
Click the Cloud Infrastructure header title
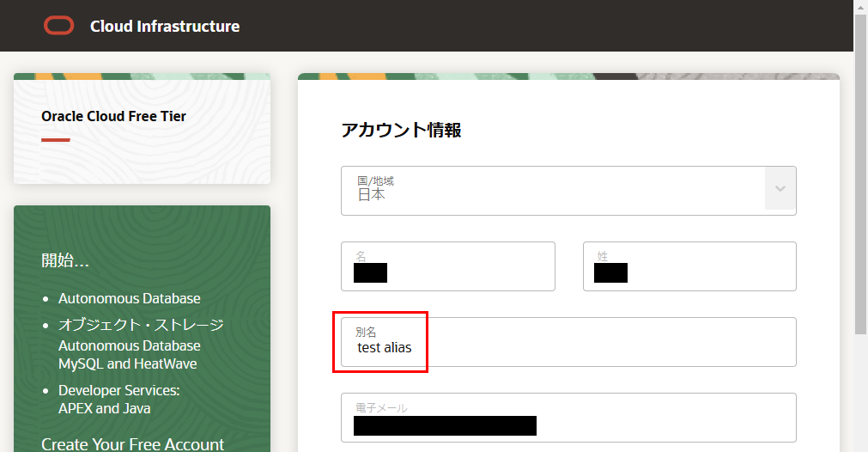(165, 26)
